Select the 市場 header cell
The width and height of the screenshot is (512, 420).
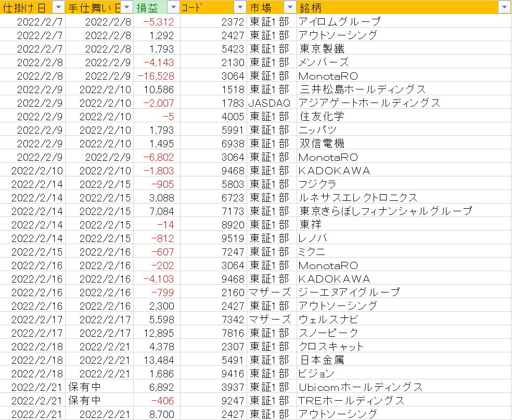coord(272,7)
